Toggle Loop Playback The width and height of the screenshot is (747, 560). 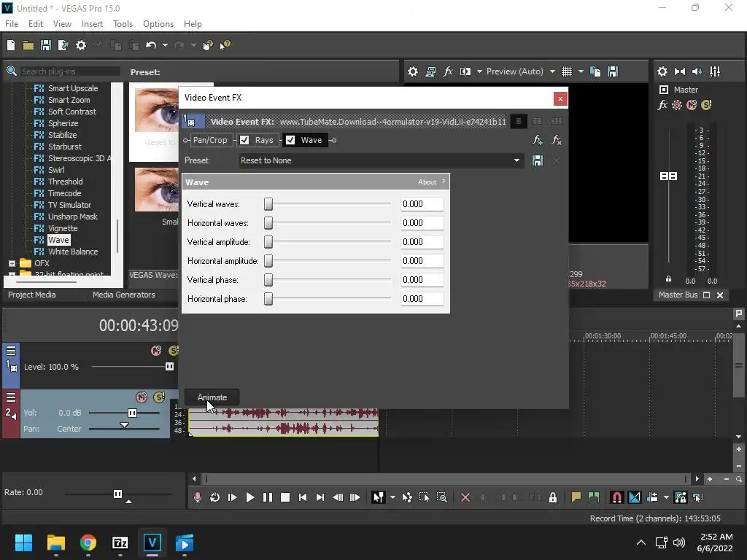pos(215,497)
